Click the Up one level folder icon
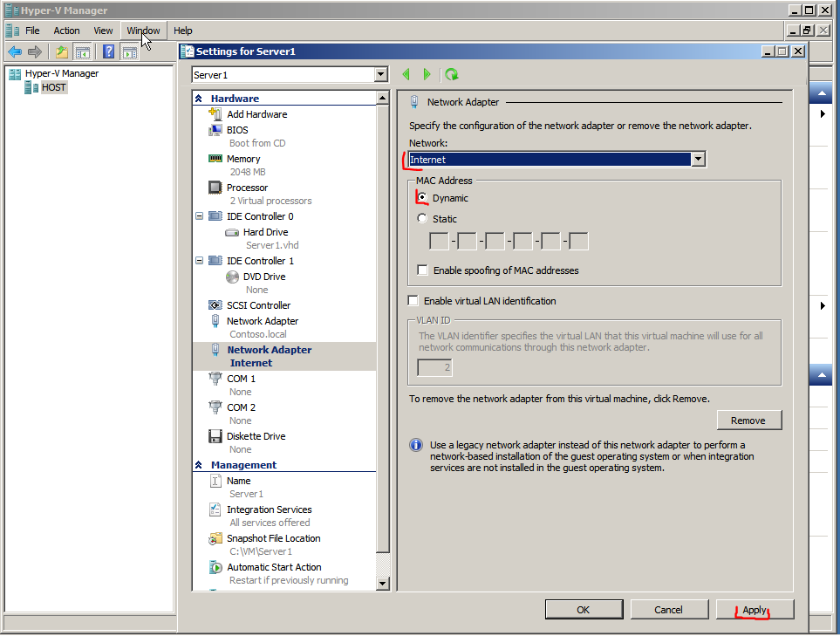 point(62,52)
